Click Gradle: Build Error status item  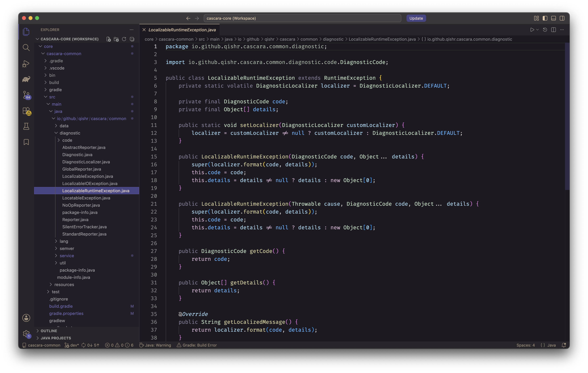coord(197,345)
